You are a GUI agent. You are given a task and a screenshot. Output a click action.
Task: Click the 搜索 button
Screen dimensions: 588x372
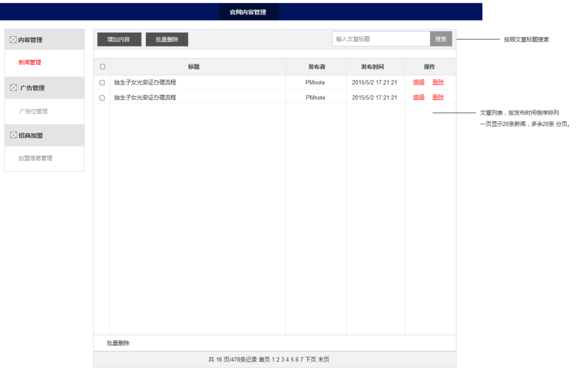(440, 39)
